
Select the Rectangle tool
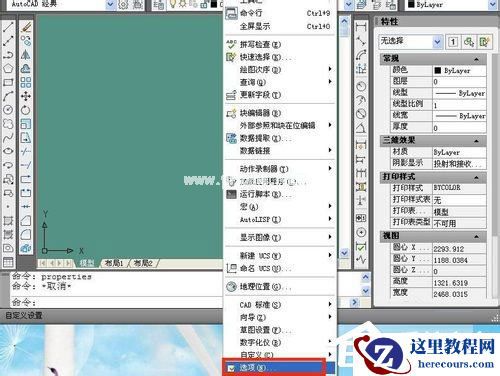(8, 82)
